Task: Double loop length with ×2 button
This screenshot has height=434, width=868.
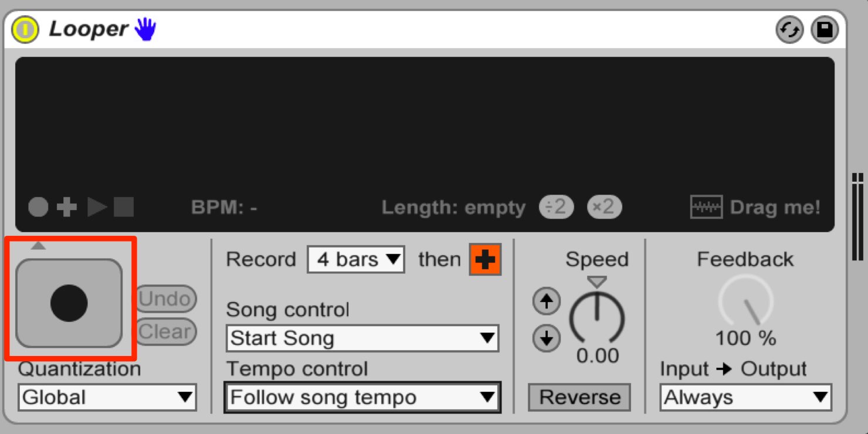Action: 604,206
